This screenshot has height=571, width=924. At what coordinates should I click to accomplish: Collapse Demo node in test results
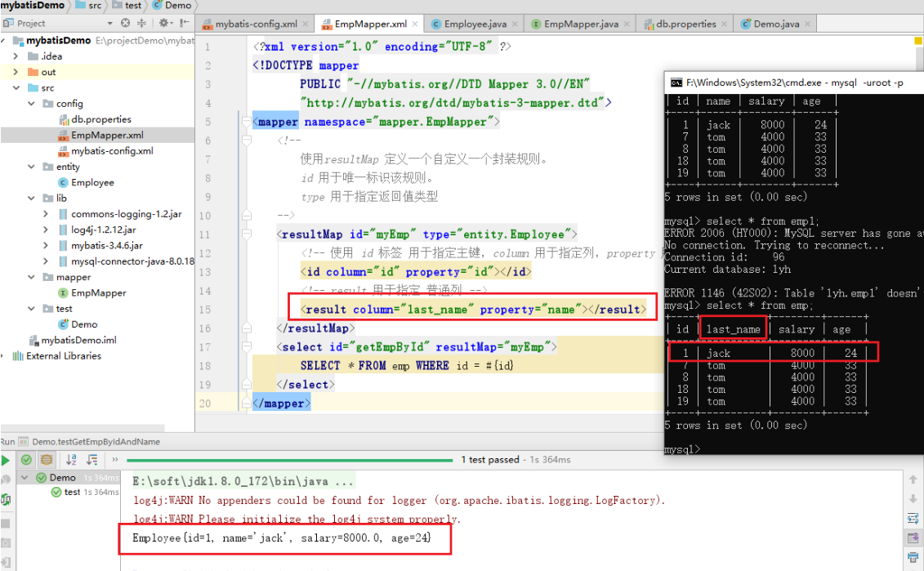tap(25, 477)
